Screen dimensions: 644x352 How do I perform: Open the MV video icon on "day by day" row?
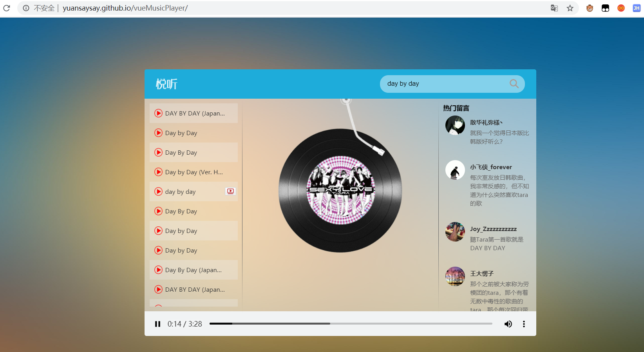[x=230, y=191]
